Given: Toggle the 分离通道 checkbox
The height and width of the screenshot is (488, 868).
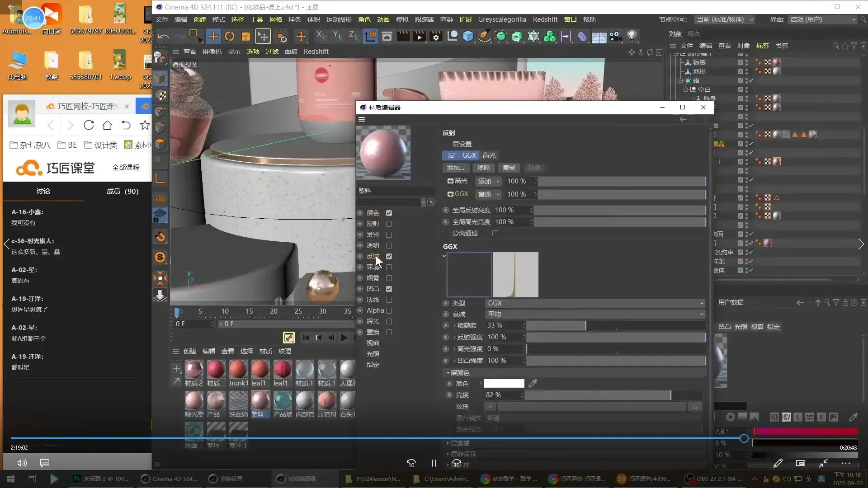Looking at the screenshot, I should click(495, 234).
